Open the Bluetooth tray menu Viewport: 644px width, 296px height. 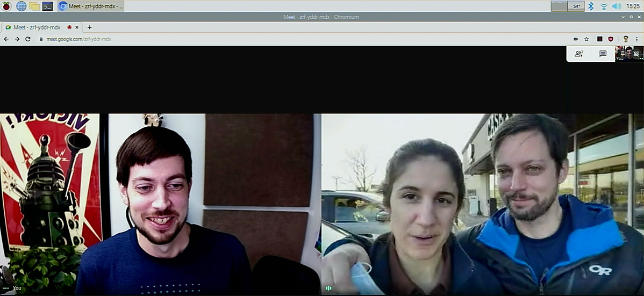[591, 6]
